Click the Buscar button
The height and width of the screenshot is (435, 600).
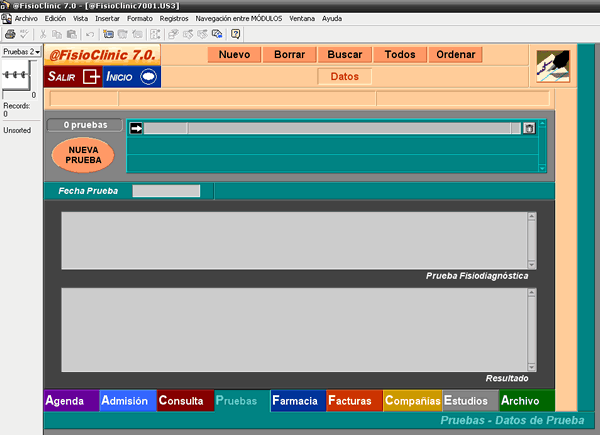point(344,54)
